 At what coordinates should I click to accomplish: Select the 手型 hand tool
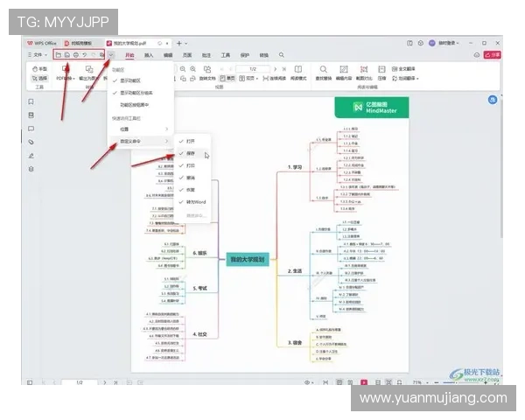pyautogui.click(x=38, y=68)
